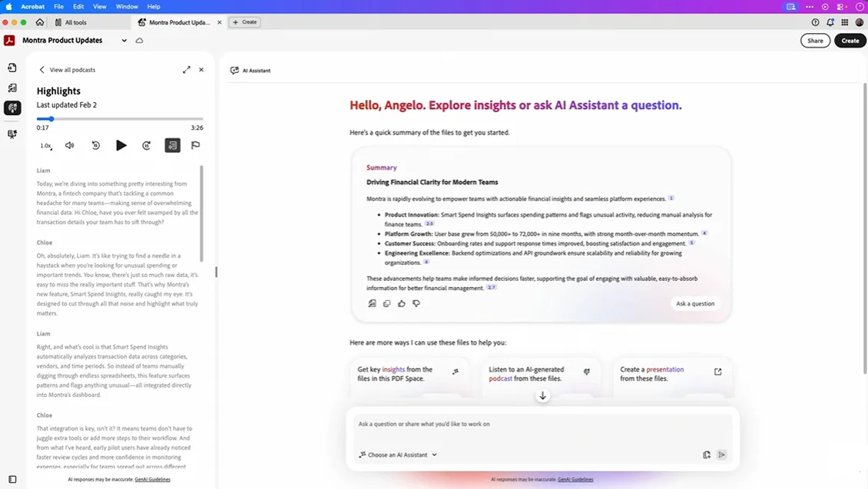Select Get key insights card
Screen dimensions: 868x489
pos(409,377)
